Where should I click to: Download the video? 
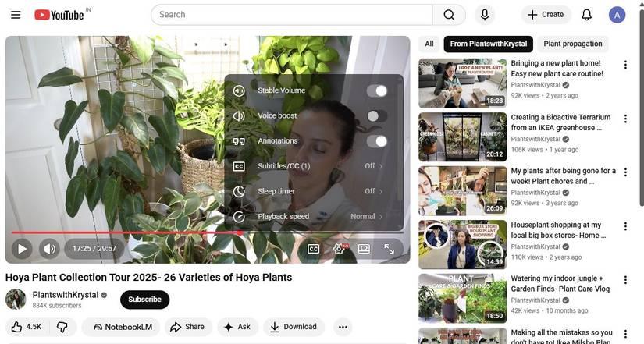(294, 327)
